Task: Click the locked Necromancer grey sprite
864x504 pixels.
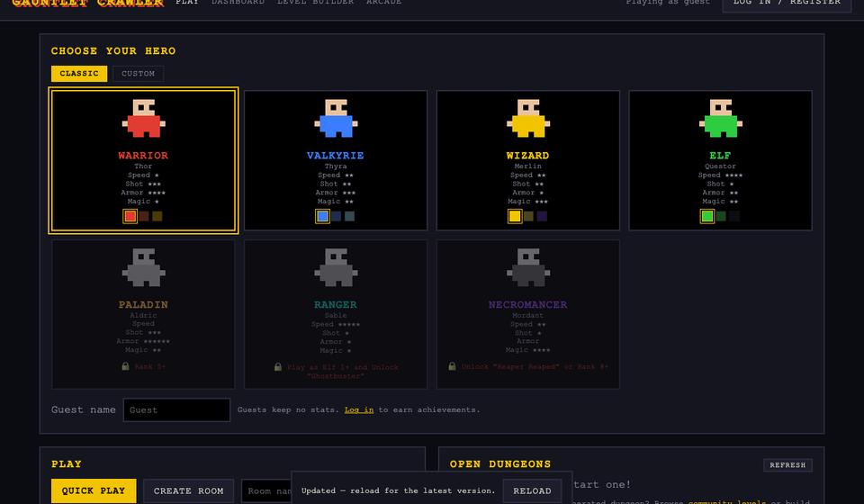Action: coord(528,267)
